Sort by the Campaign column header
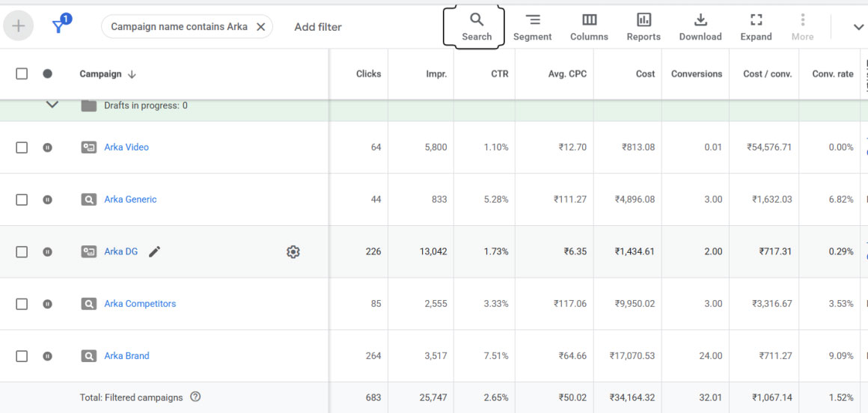 [100, 74]
